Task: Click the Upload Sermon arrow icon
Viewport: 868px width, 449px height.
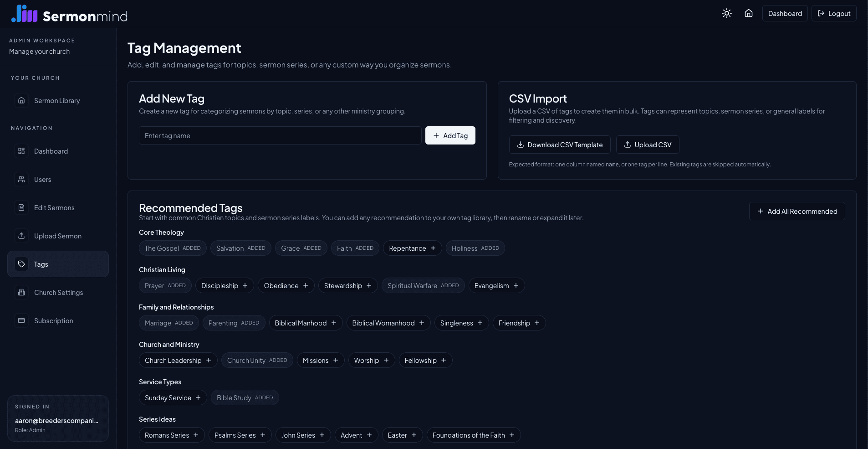Action: (x=21, y=236)
